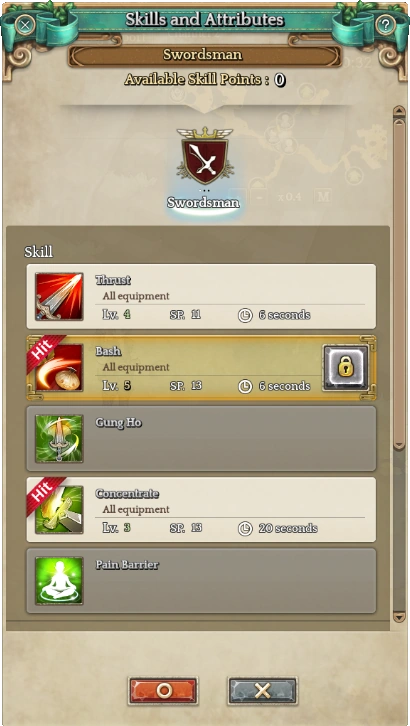Open help via the question mark icon
This screenshot has width=410, height=726.
[385, 25]
